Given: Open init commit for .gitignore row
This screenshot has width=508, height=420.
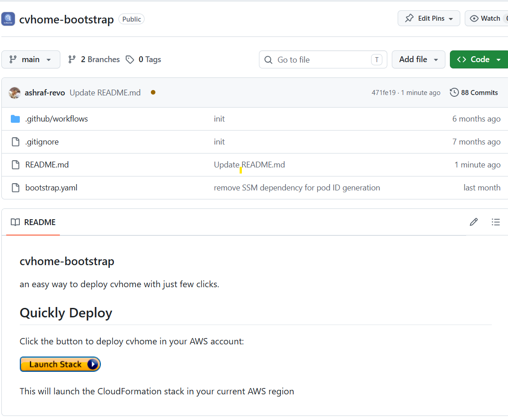Looking at the screenshot, I should [x=219, y=142].
